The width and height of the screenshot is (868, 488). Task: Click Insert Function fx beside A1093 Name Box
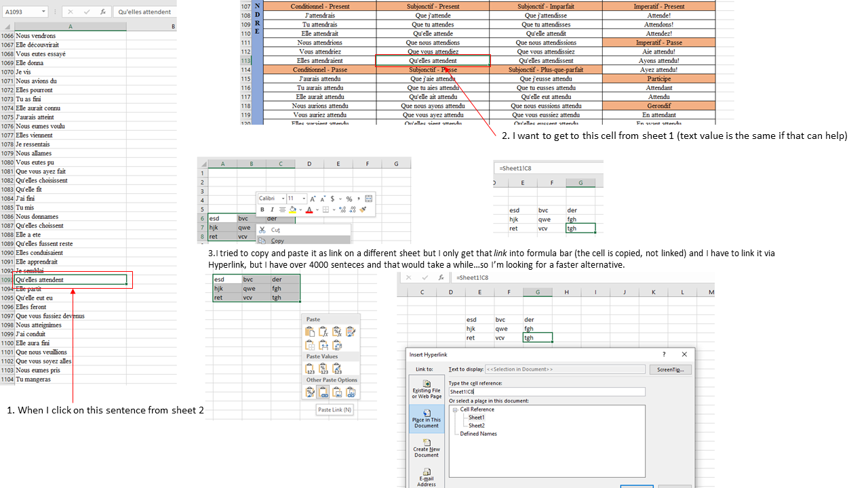(x=102, y=12)
